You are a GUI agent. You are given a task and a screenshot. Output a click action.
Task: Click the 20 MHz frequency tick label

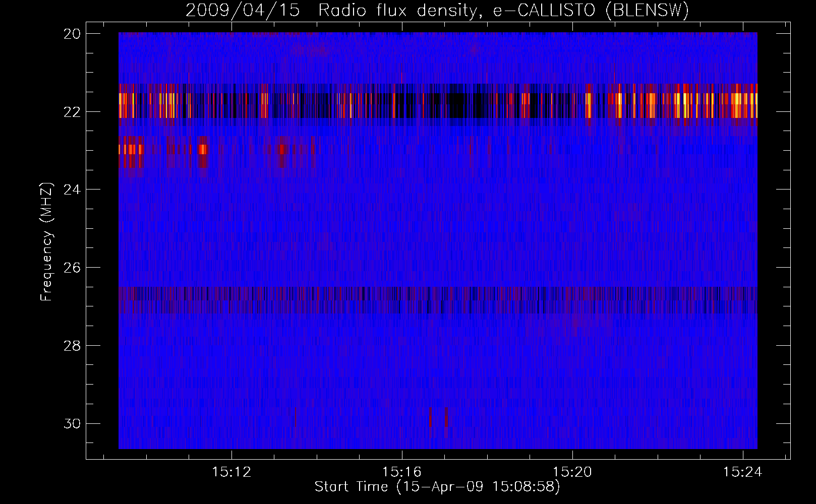(72, 33)
